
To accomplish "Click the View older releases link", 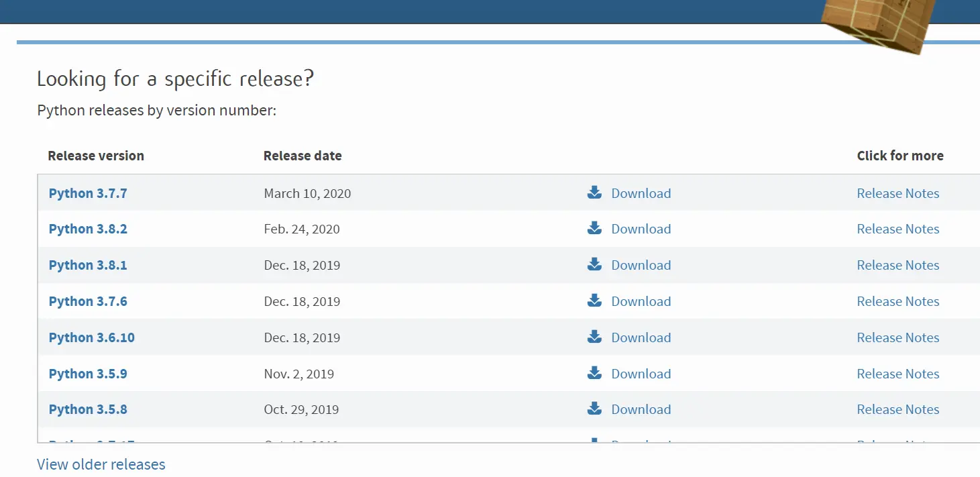I will (101, 464).
